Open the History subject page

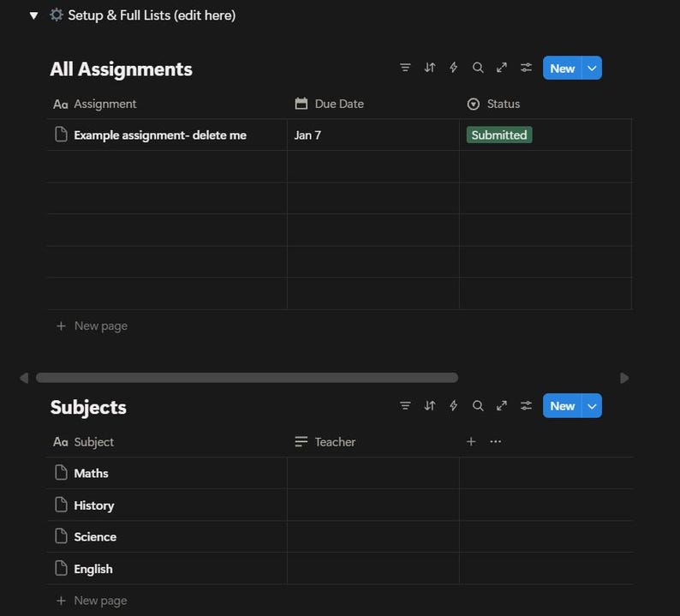point(94,505)
